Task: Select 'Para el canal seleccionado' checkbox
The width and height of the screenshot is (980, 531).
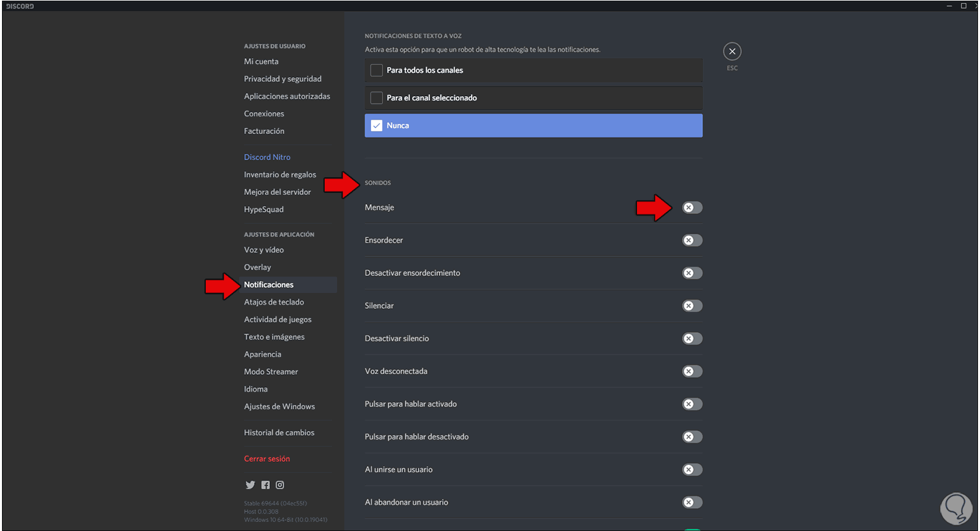Action: [x=376, y=98]
